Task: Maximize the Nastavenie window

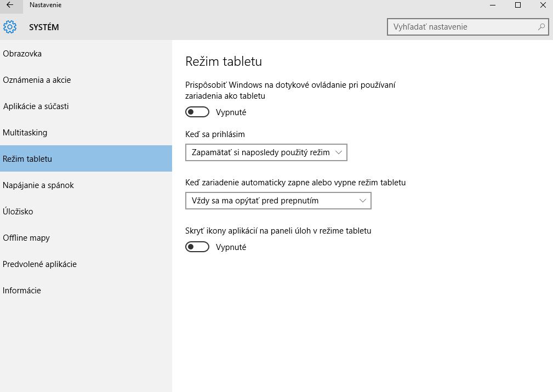Action: (518, 5)
